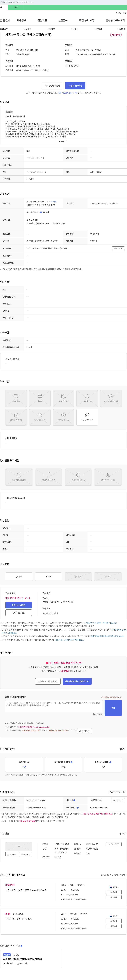
Task: Click the heart icon on 관심정보 등록
Action: (46, 86)
